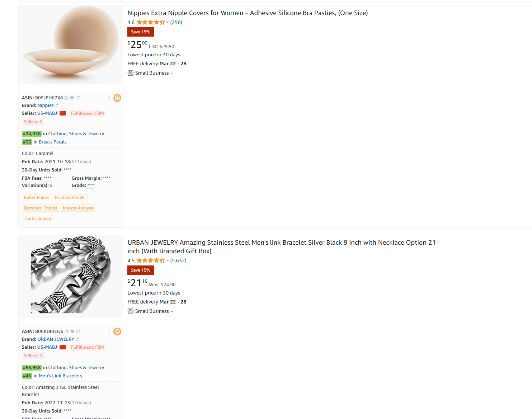Open the Market Analysis tab

pos(78,208)
